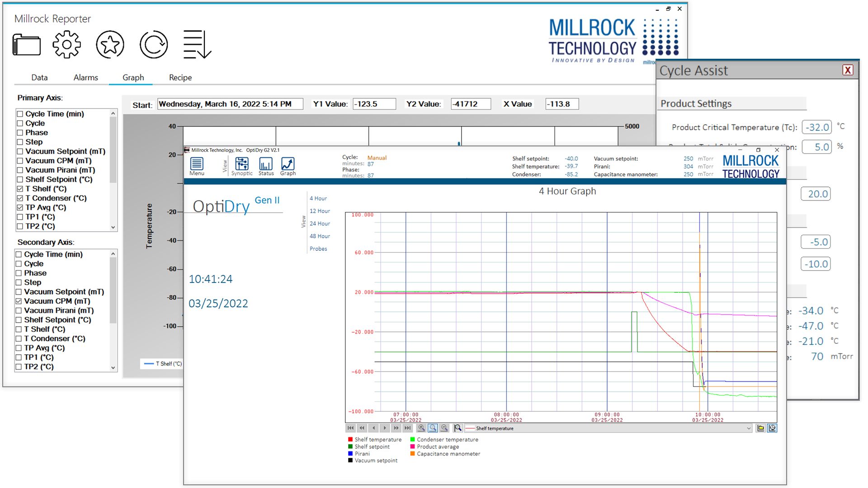Image resolution: width=868 pixels, height=488 pixels.
Task: Open the Status view icon
Action: (266, 166)
